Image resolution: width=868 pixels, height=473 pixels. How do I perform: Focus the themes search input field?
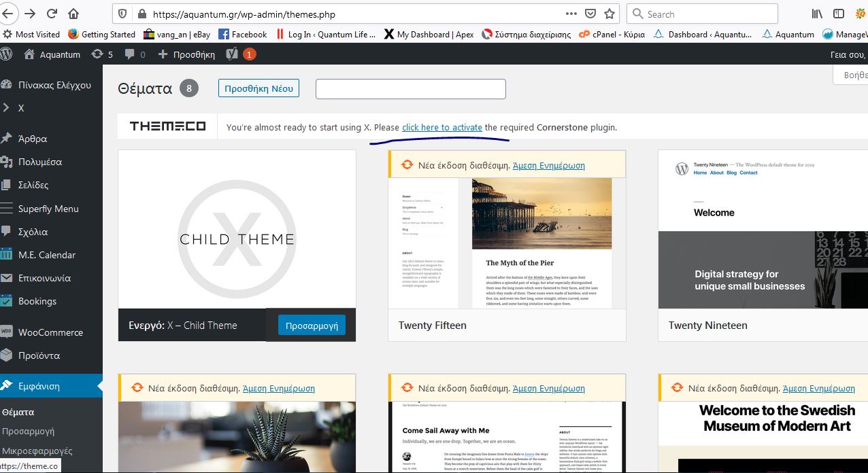[411, 89]
